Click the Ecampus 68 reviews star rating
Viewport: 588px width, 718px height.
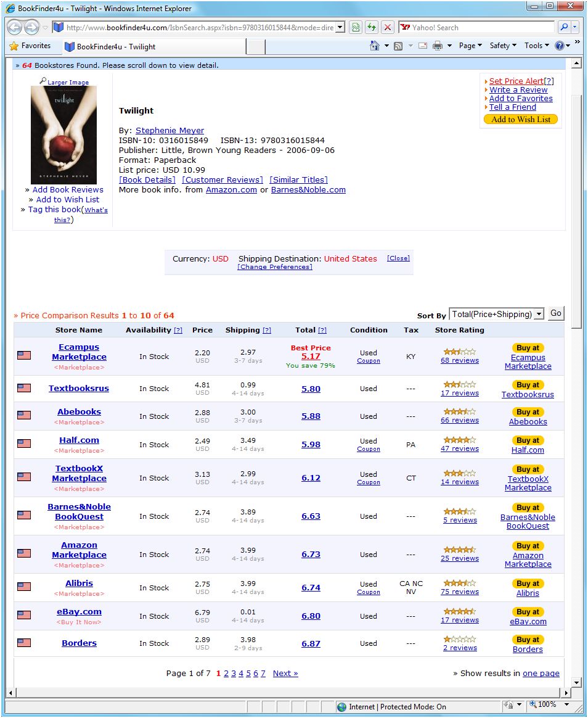point(459,352)
